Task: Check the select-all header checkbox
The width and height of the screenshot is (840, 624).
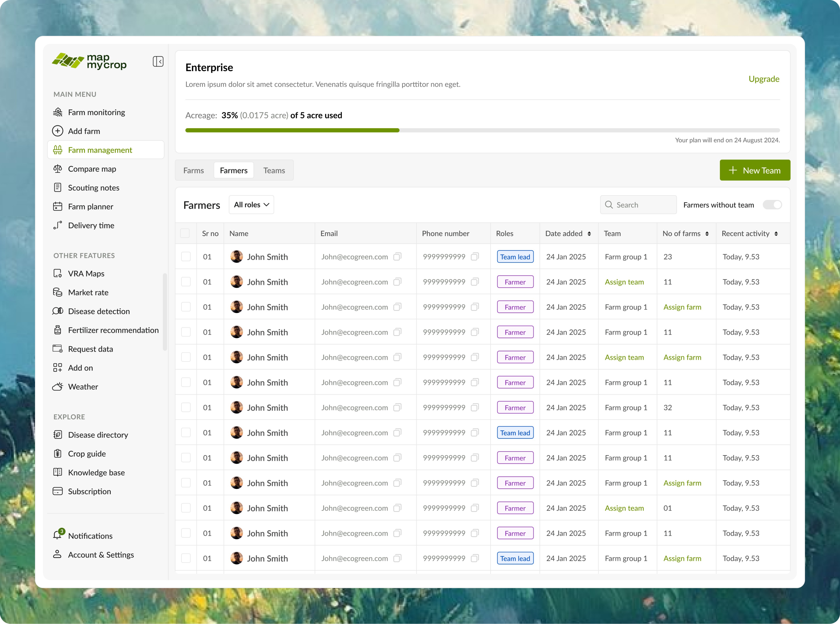Action: [x=185, y=233]
